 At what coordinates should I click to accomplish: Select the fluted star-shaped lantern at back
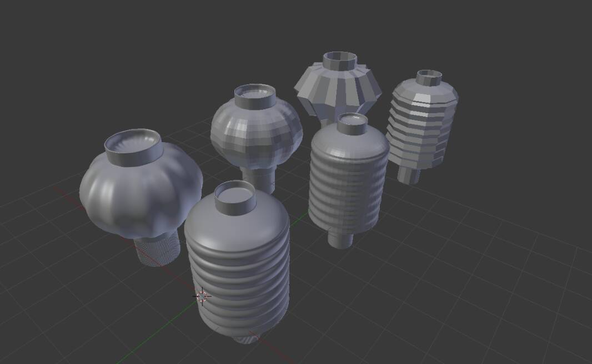click(x=337, y=90)
